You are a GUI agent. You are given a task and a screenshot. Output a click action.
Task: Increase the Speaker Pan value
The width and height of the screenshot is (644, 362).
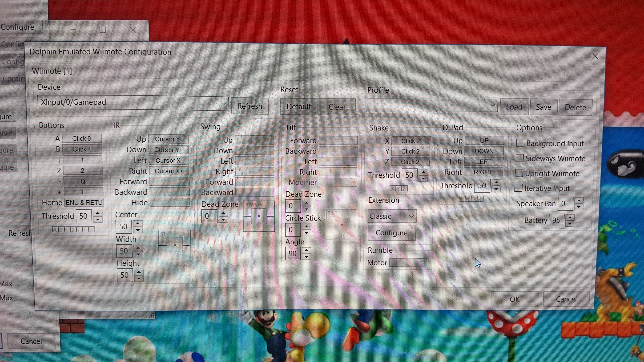coord(579,201)
